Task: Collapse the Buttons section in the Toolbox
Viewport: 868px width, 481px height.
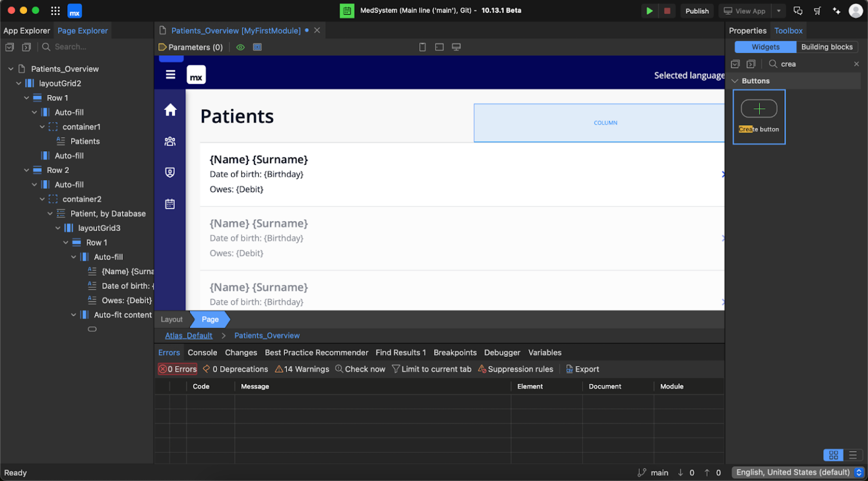Action: pos(735,81)
